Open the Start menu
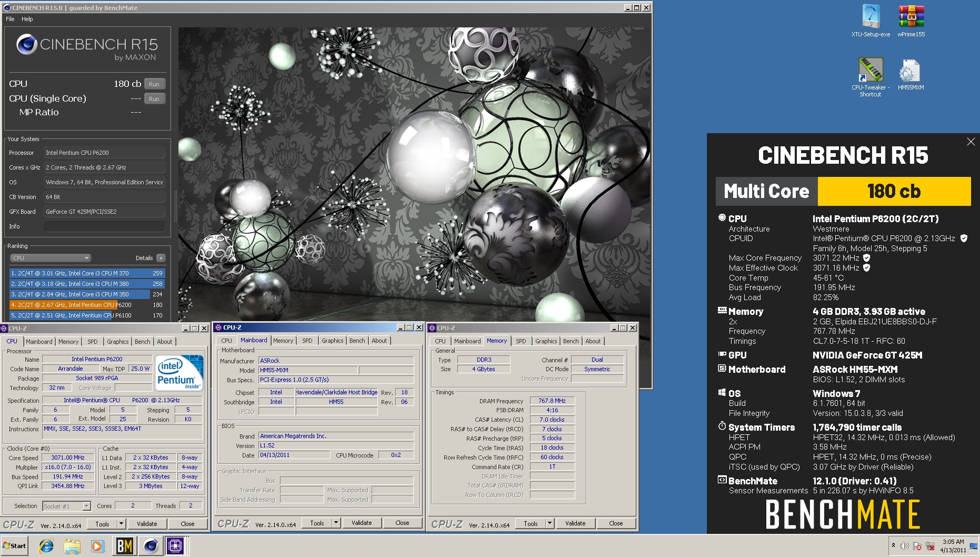This screenshot has width=980, height=557. coord(15,546)
